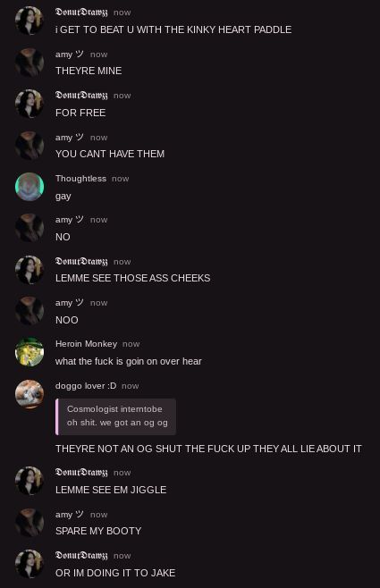Click the Heroin Monkey username
Viewport: 380px width, 588px height.
coord(86,344)
